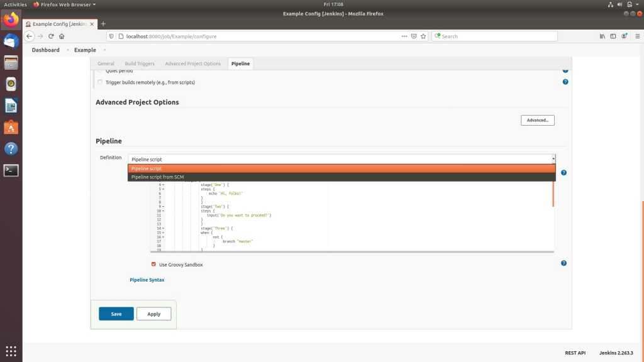This screenshot has width=644, height=362.
Task: Collapse the Definition dropdown via its arrow
Action: click(x=553, y=159)
